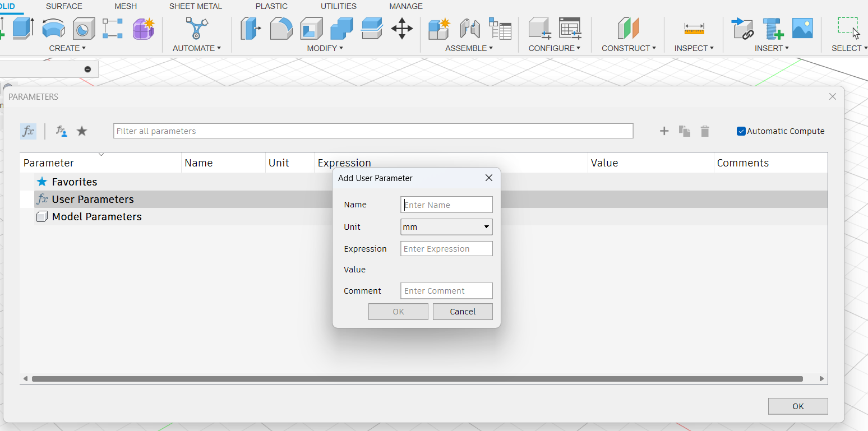Open the AUTOMATE dropdown menu
868x431 pixels.
(x=197, y=48)
